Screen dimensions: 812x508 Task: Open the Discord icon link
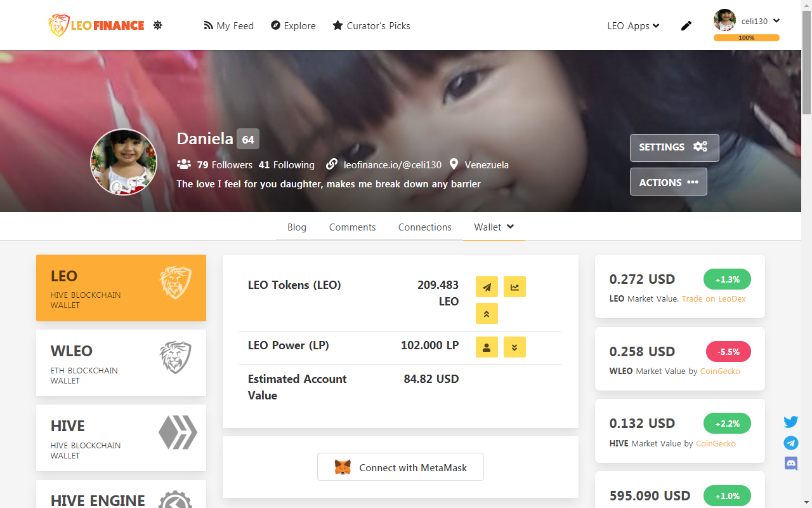coord(790,464)
